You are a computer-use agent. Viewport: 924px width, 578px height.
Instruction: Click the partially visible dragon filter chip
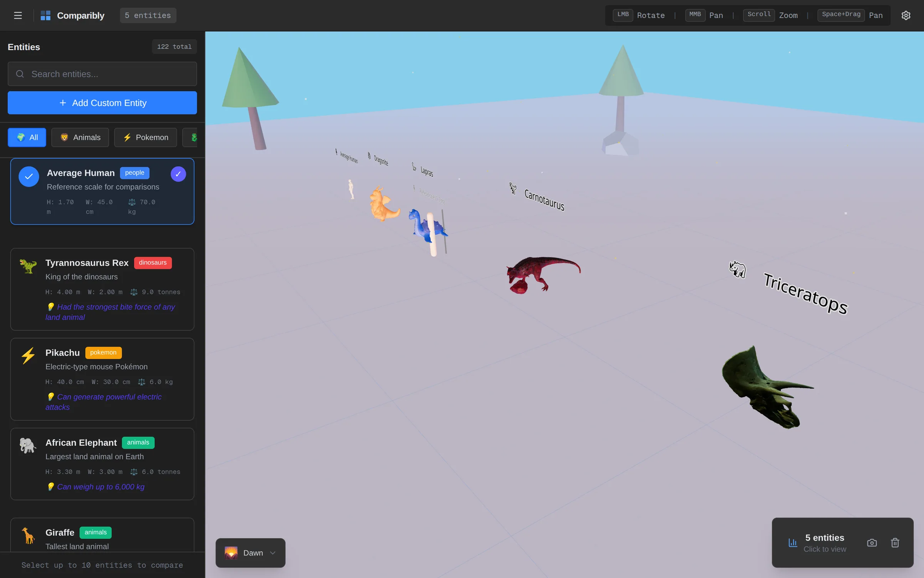tap(190, 137)
